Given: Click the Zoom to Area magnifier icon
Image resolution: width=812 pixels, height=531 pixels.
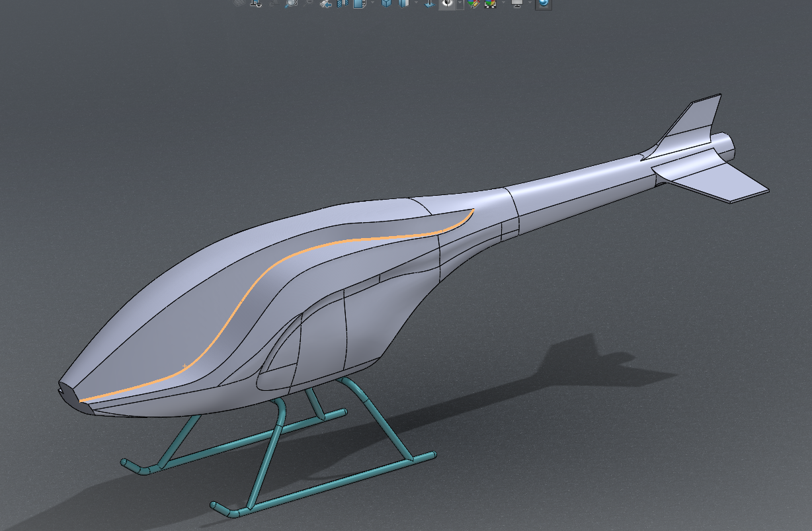Looking at the screenshot, I should [x=291, y=3].
